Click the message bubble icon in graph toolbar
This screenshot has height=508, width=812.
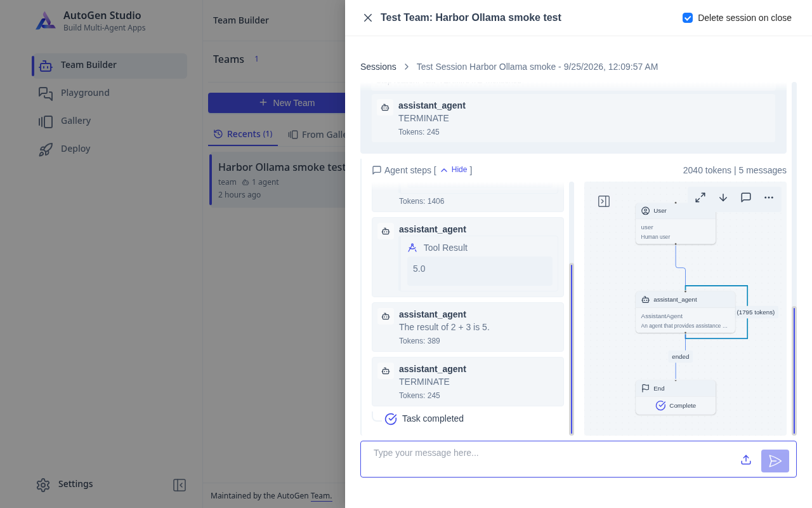[746, 197]
